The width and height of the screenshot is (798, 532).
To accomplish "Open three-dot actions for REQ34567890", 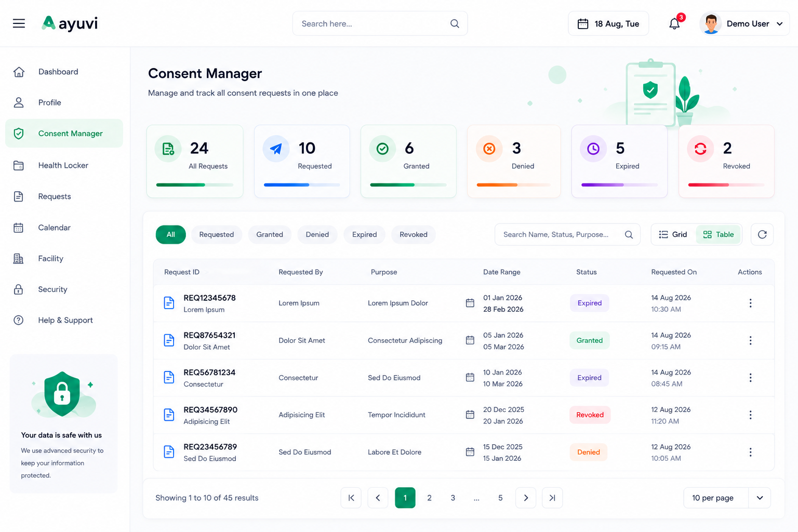I will 750,415.
